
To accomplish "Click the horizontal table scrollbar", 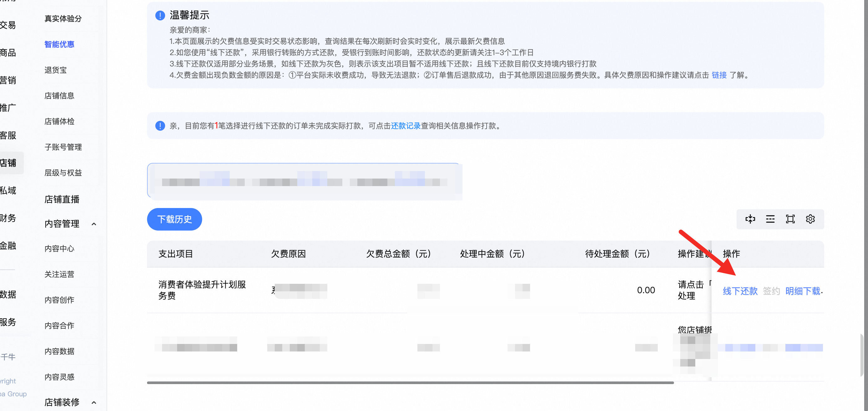I will tap(410, 383).
